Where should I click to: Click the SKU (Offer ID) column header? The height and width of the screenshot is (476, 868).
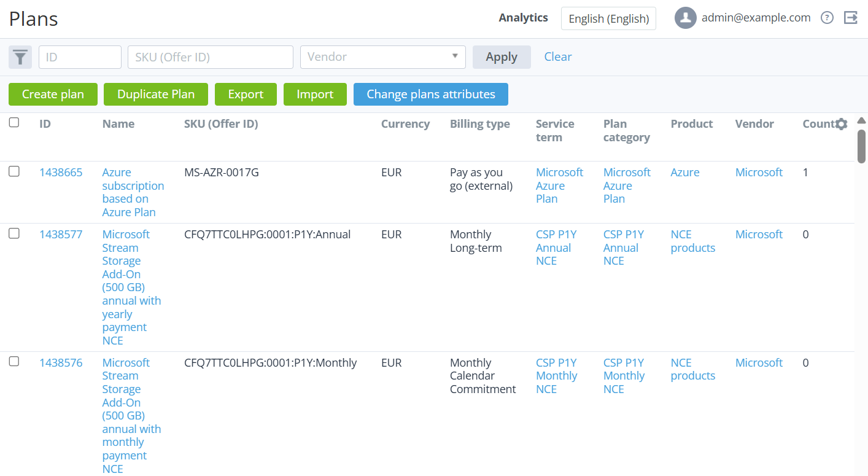coord(221,124)
